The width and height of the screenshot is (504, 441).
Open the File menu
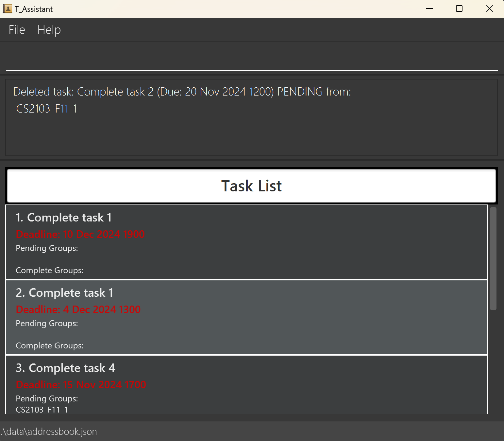tap(17, 30)
